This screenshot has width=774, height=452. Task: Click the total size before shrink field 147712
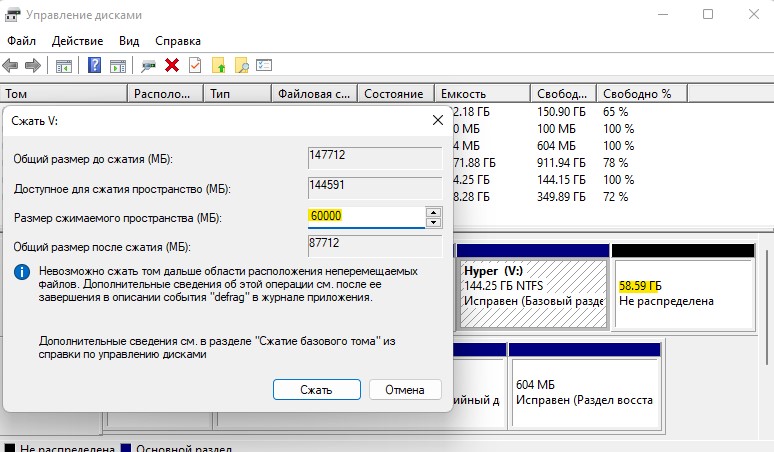pos(375,158)
